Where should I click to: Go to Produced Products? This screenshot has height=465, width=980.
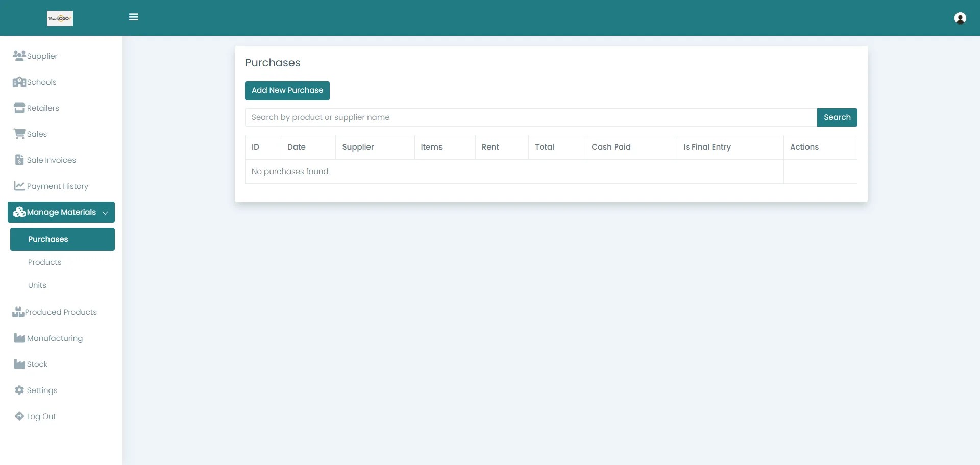(61, 312)
